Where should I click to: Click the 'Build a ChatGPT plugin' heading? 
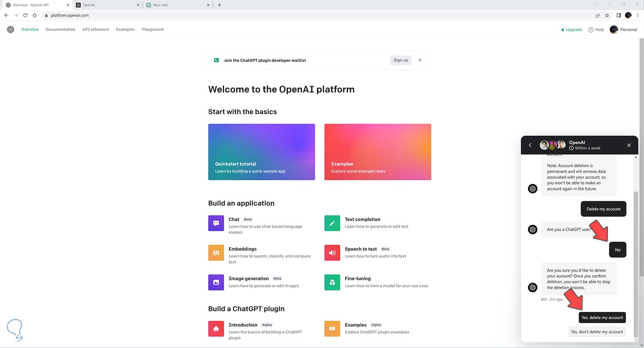coord(246,309)
